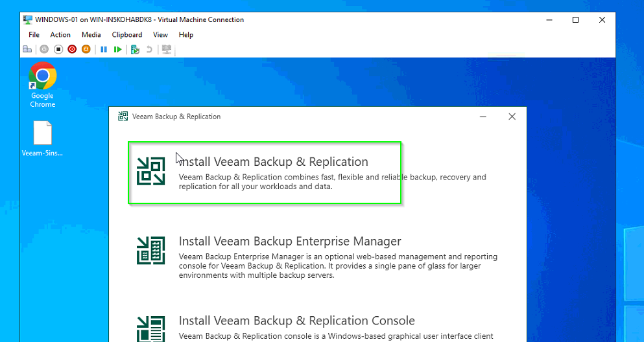Open the Action menu

tap(60, 35)
